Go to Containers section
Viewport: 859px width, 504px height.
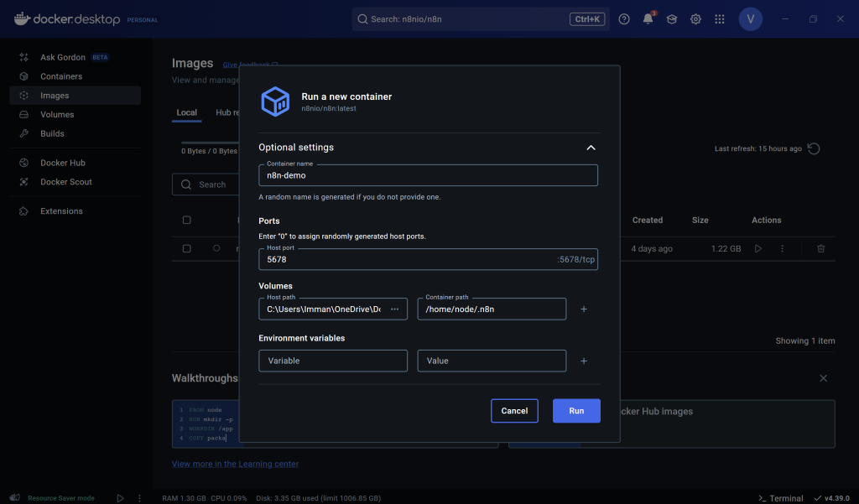75,76
